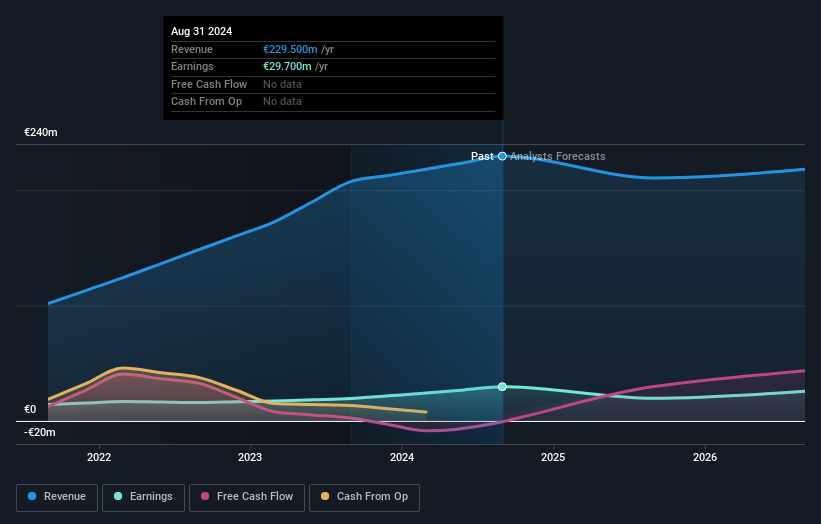Click the €229.500m revenue value
The height and width of the screenshot is (524, 821).
tap(290, 49)
